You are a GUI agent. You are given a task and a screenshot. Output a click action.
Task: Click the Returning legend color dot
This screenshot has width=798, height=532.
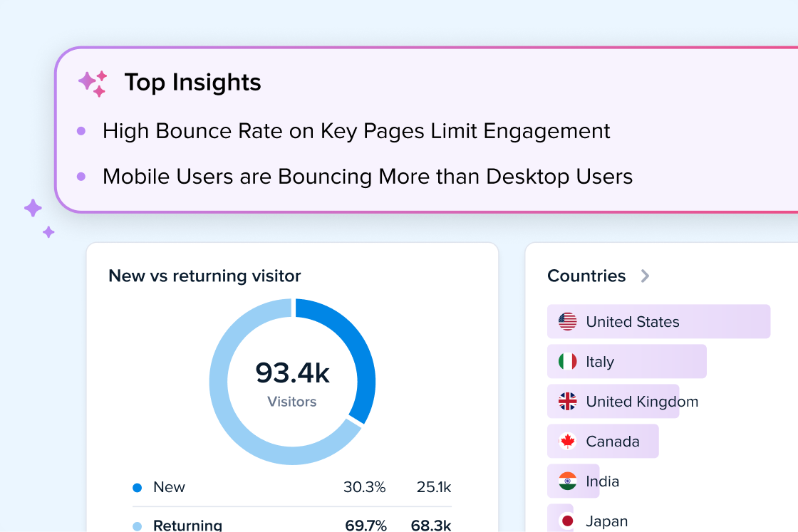pos(138,526)
